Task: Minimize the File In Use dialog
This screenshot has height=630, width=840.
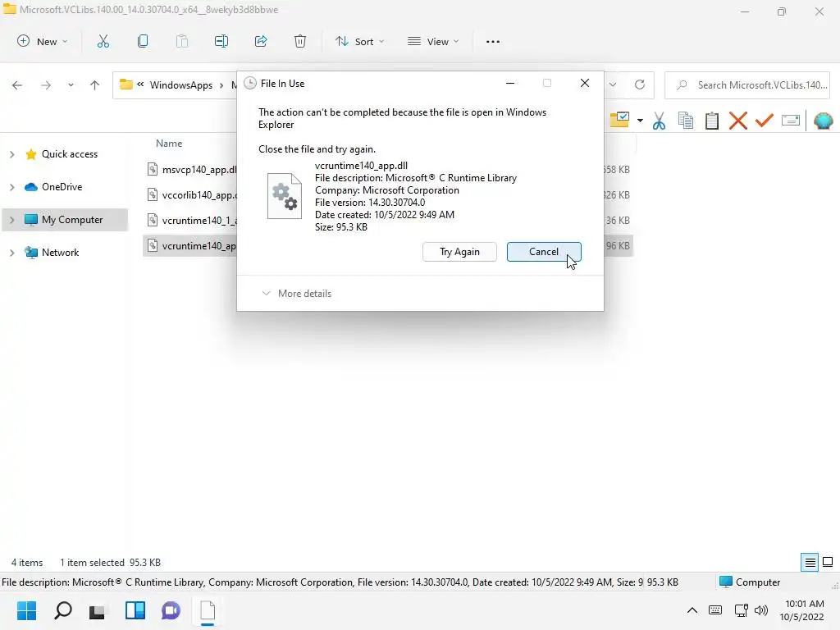Action: (510, 83)
